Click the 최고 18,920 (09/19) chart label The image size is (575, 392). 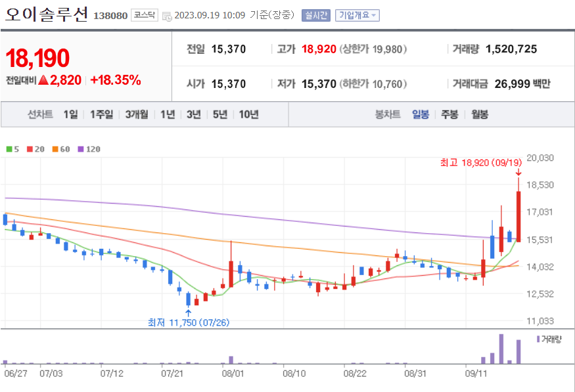(481, 163)
